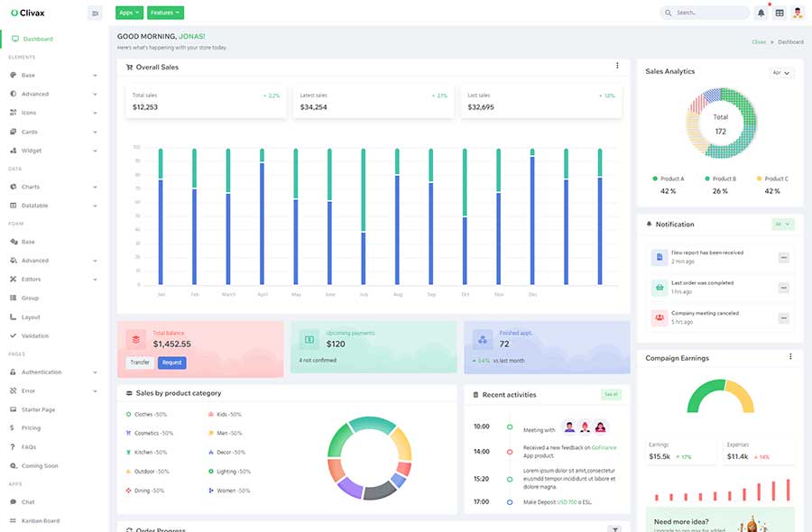Toggle Product B legend item
The height and width of the screenshot is (532, 812).
point(720,179)
